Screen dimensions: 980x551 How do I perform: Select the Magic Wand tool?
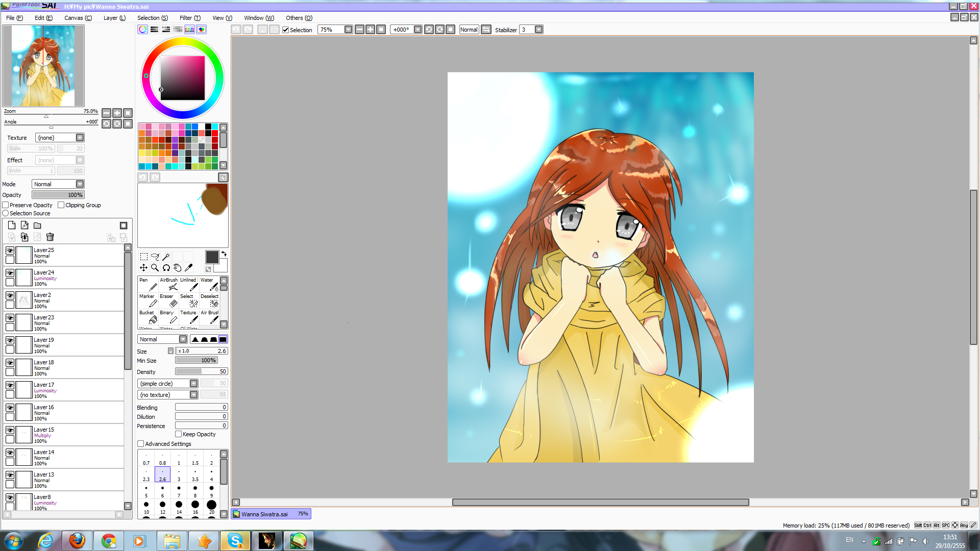click(x=166, y=257)
